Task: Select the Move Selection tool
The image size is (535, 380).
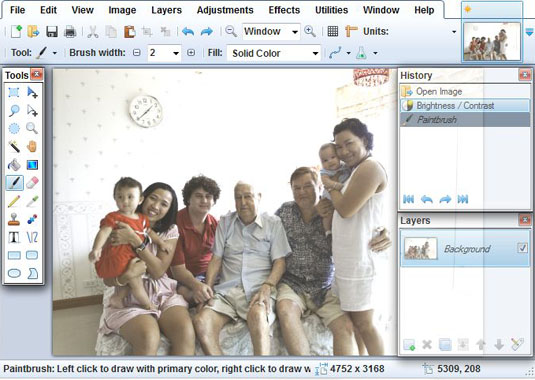Action: (x=32, y=111)
